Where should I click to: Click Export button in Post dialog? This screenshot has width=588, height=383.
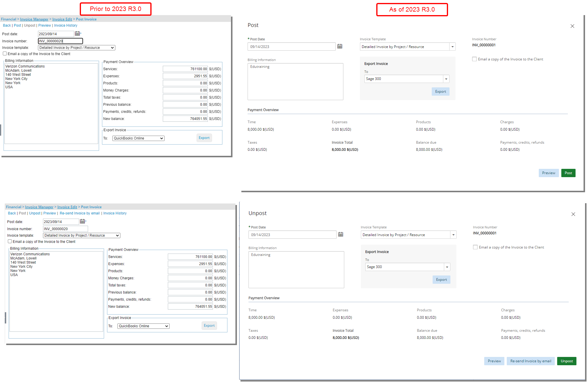[440, 92]
